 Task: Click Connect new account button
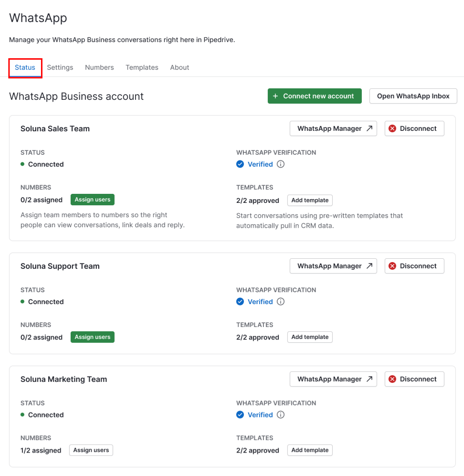point(315,96)
